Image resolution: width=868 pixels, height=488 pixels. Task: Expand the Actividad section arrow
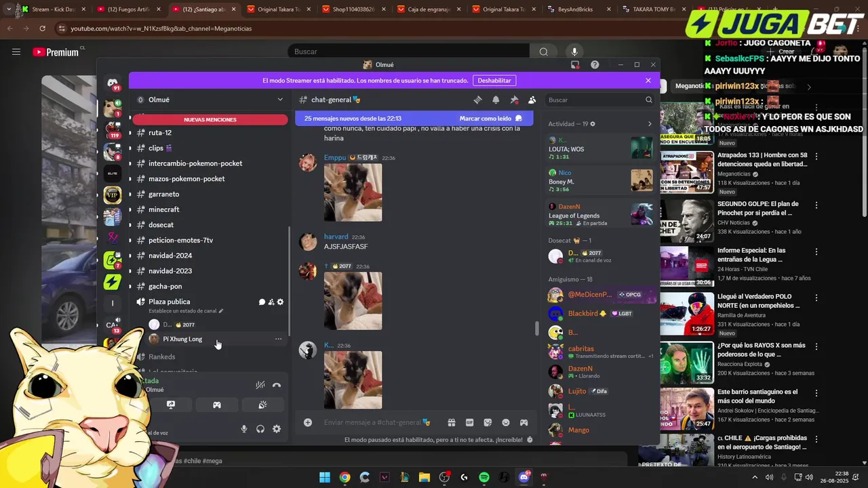pos(650,124)
